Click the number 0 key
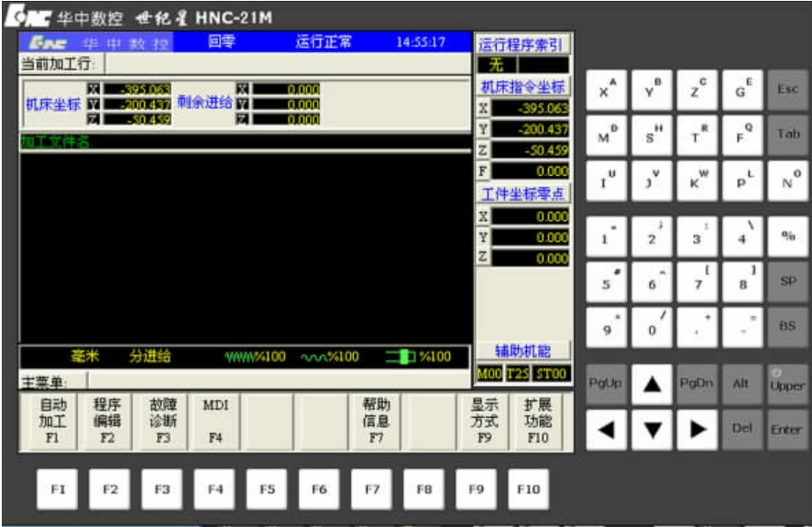This screenshot has height=527, width=812. click(652, 328)
